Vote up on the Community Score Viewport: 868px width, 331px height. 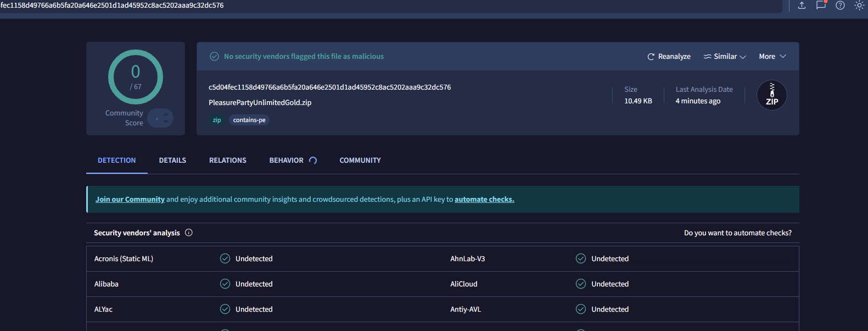pos(166,114)
